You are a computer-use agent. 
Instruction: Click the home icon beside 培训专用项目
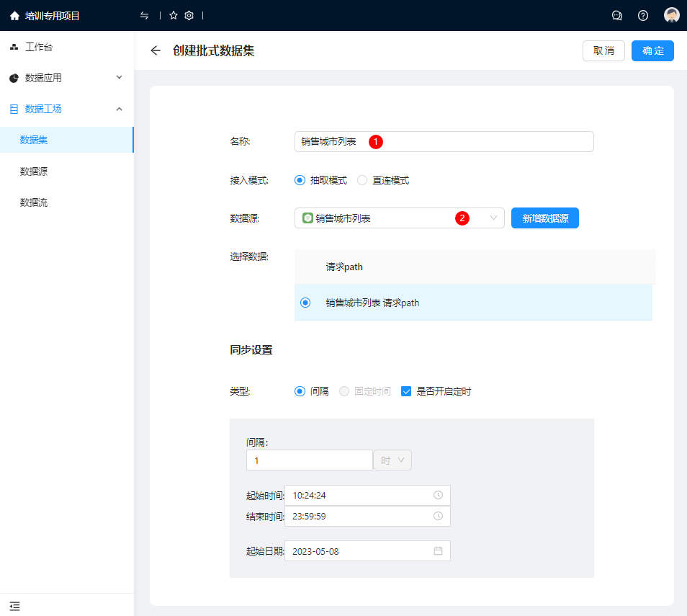click(x=14, y=15)
